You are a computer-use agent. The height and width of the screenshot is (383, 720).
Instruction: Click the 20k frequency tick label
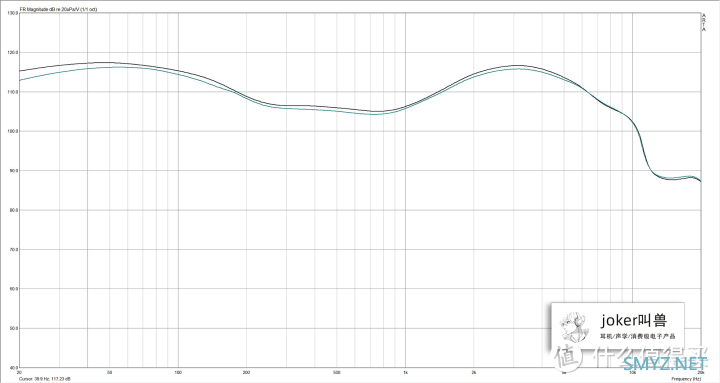[x=701, y=372]
